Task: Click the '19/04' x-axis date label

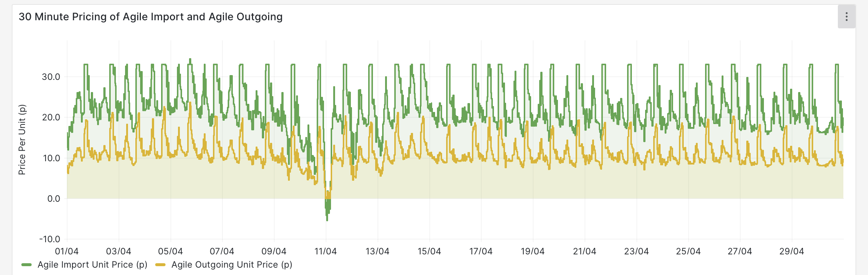Action: coord(533,251)
